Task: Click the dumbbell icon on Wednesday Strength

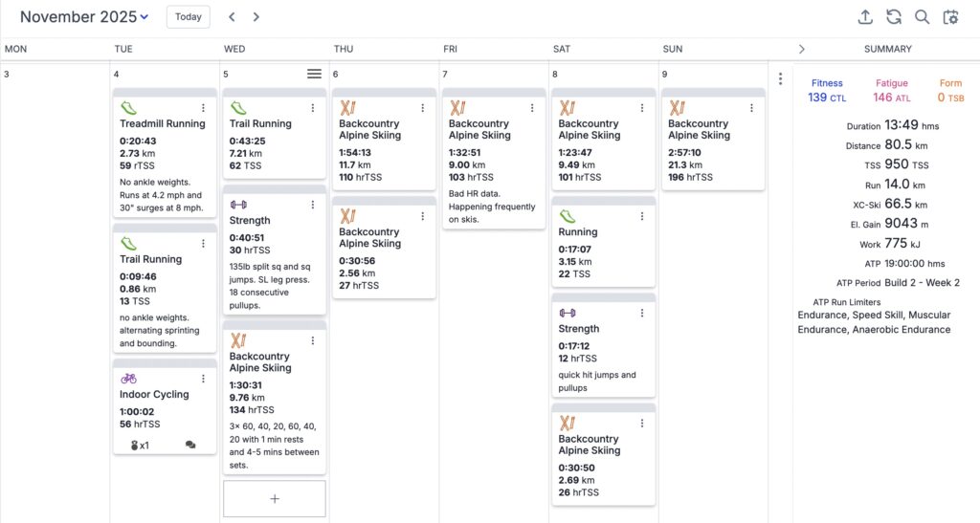Action: tap(238, 204)
